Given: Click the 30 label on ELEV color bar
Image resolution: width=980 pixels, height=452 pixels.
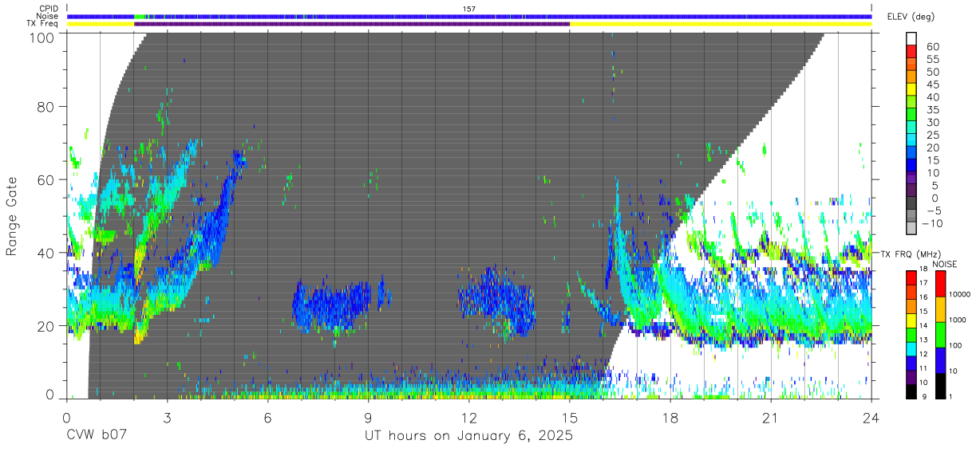Looking at the screenshot, I should [932, 122].
